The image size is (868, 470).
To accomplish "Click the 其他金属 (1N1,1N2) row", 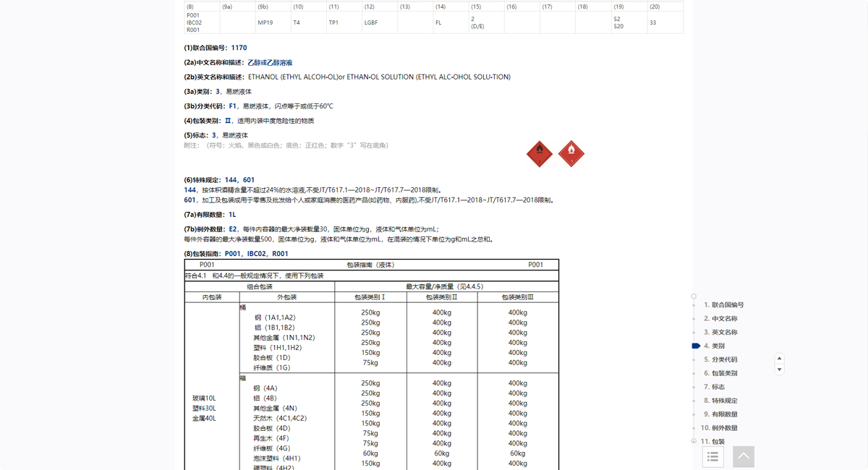I will coord(284,338).
